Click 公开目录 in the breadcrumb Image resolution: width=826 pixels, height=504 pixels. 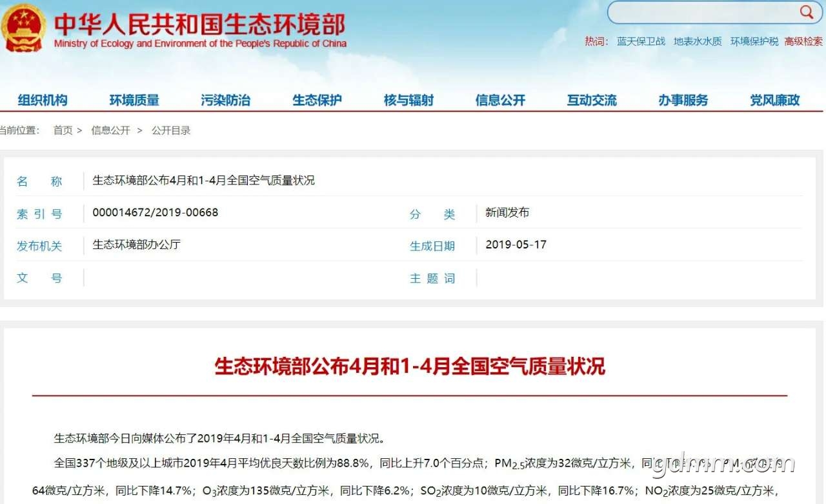pyautogui.click(x=171, y=130)
